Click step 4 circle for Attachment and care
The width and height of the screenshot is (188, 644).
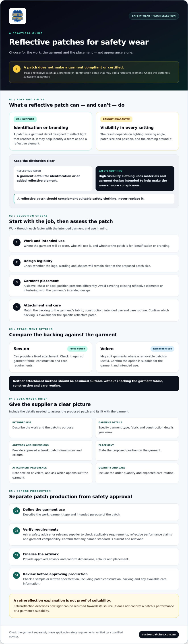pos(17,307)
